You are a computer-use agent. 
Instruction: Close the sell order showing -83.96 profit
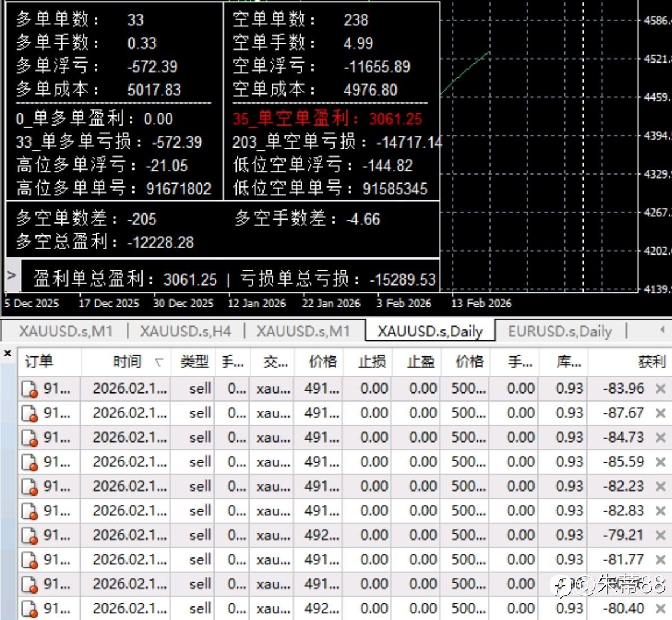coord(660,389)
